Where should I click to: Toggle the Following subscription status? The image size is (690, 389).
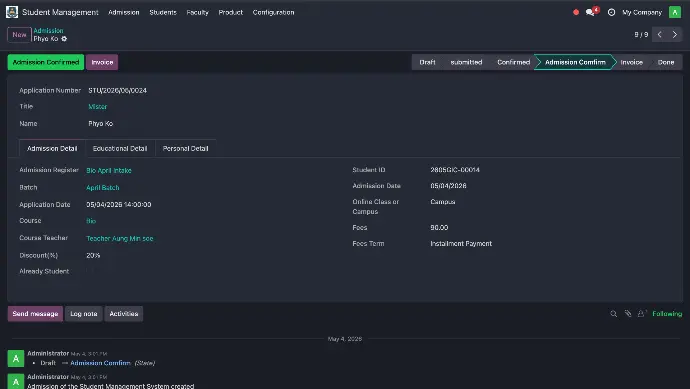point(667,314)
